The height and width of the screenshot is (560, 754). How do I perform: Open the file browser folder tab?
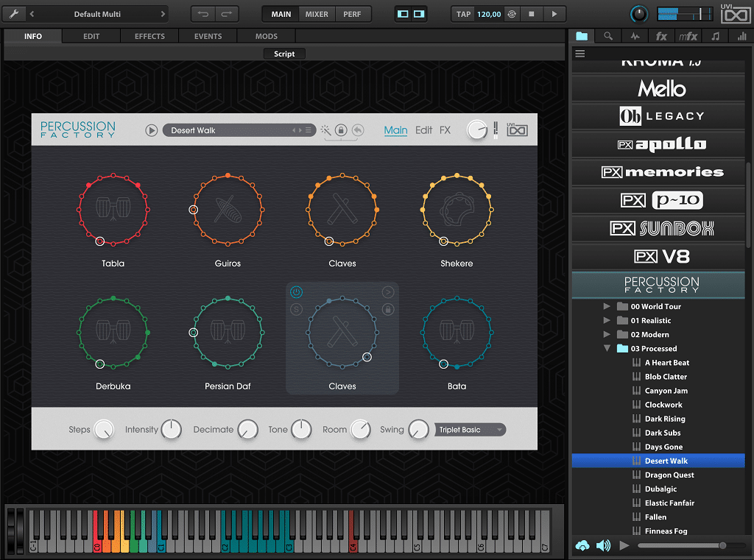582,36
